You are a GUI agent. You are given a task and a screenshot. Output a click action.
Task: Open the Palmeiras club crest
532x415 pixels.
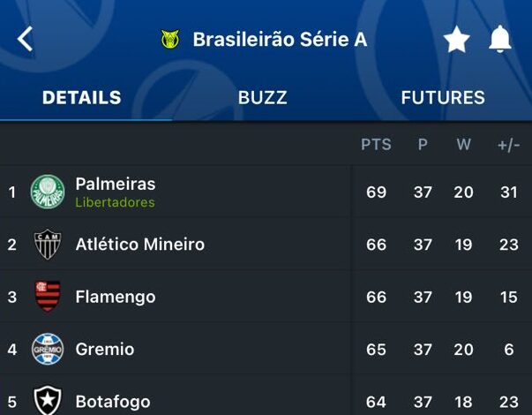tap(48, 192)
